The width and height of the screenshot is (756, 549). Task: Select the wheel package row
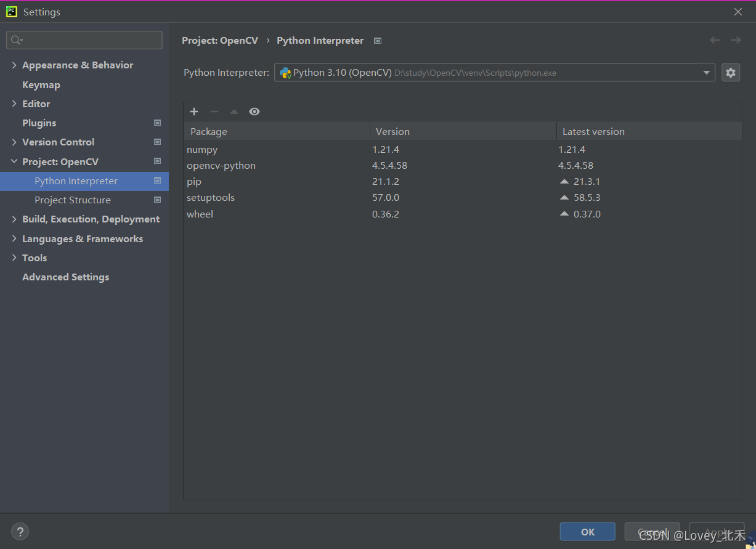[463, 214]
